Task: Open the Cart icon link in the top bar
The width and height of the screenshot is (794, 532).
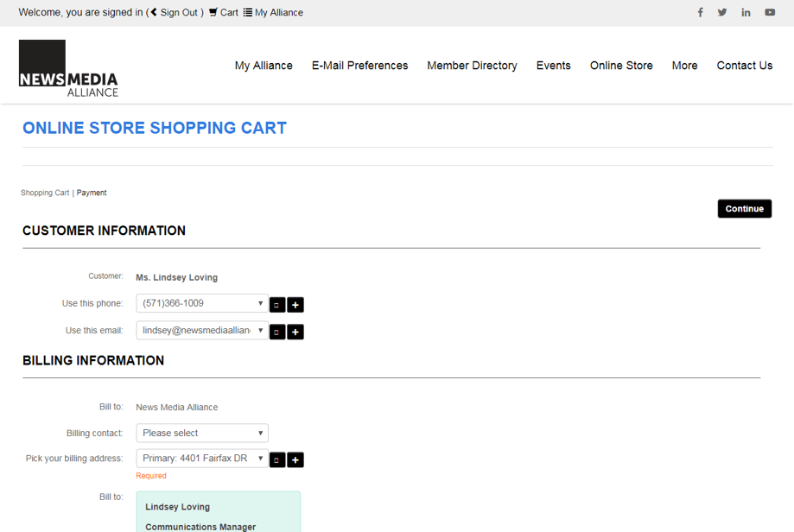Action: click(223, 12)
